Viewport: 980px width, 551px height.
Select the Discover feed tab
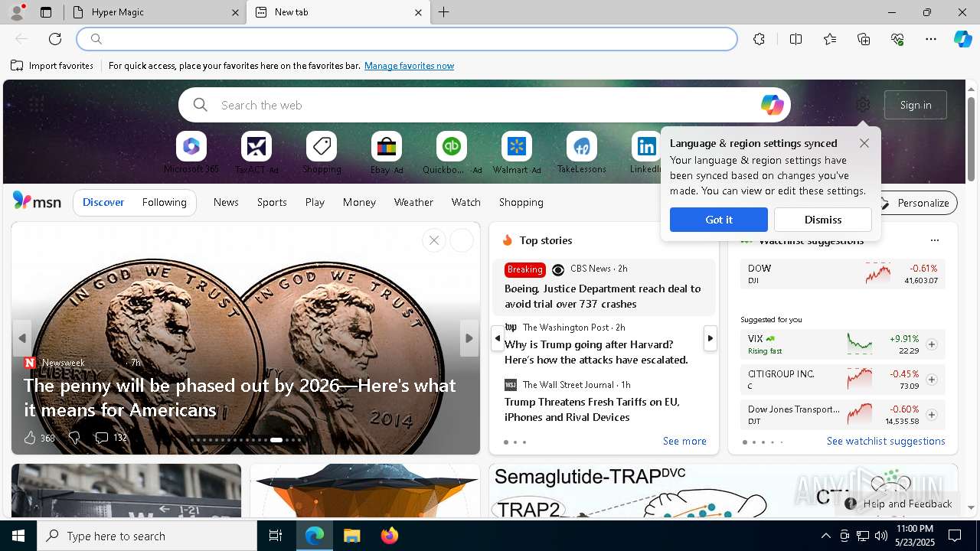[103, 202]
